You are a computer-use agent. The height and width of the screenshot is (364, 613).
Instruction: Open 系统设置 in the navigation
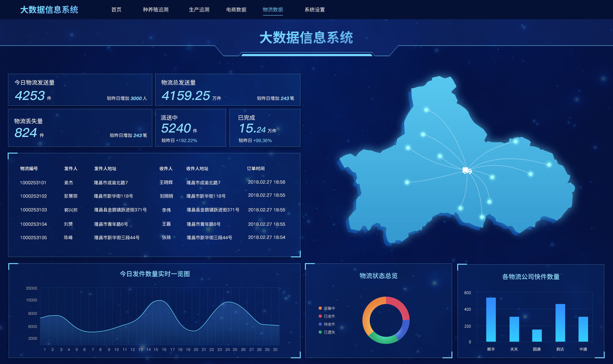314,10
